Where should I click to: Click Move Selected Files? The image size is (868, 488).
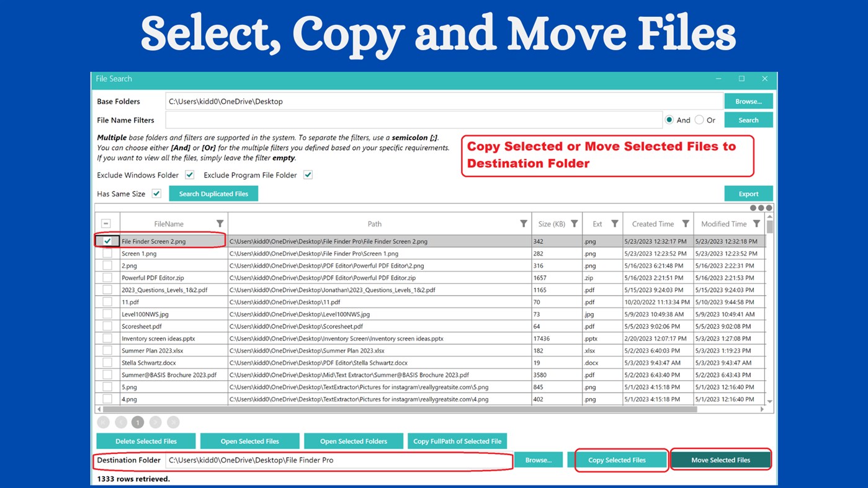pyautogui.click(x=720, y=459)
